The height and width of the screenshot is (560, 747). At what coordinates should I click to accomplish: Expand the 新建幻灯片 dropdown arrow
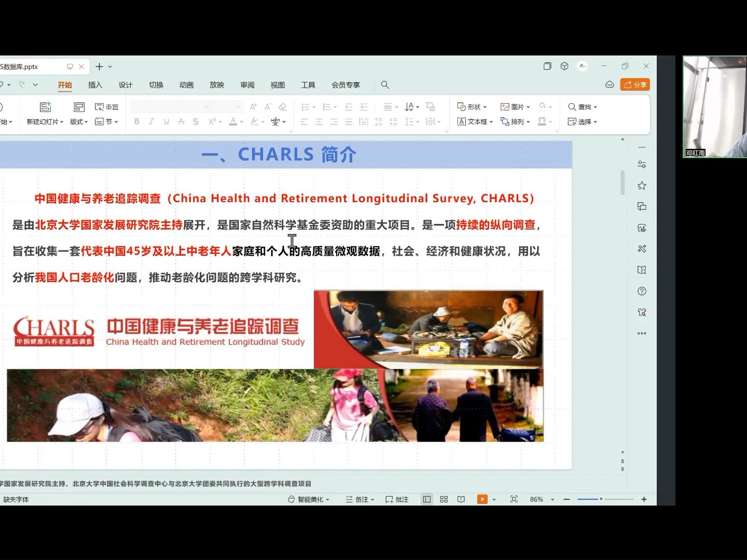[62, 122]
